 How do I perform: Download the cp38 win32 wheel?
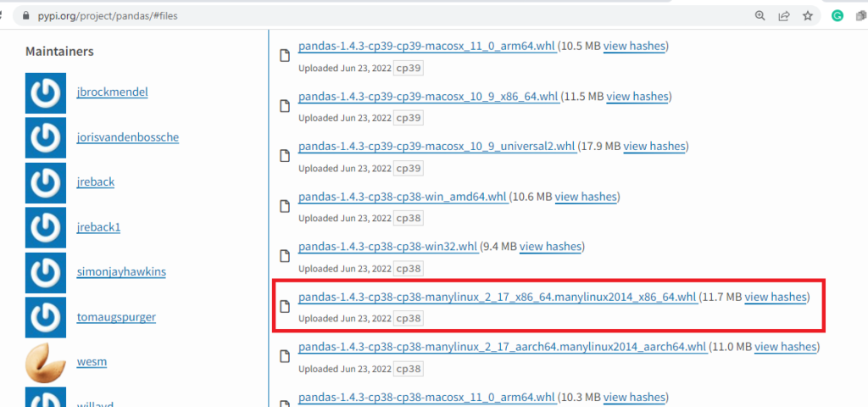click(388, 247)
